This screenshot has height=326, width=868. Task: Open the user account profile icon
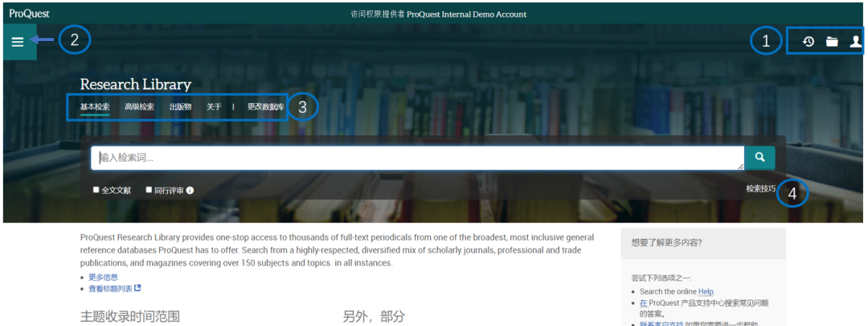coord(856,42)
